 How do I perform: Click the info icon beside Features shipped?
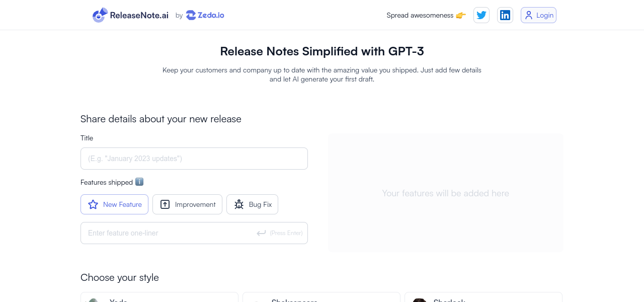[139, 182]
